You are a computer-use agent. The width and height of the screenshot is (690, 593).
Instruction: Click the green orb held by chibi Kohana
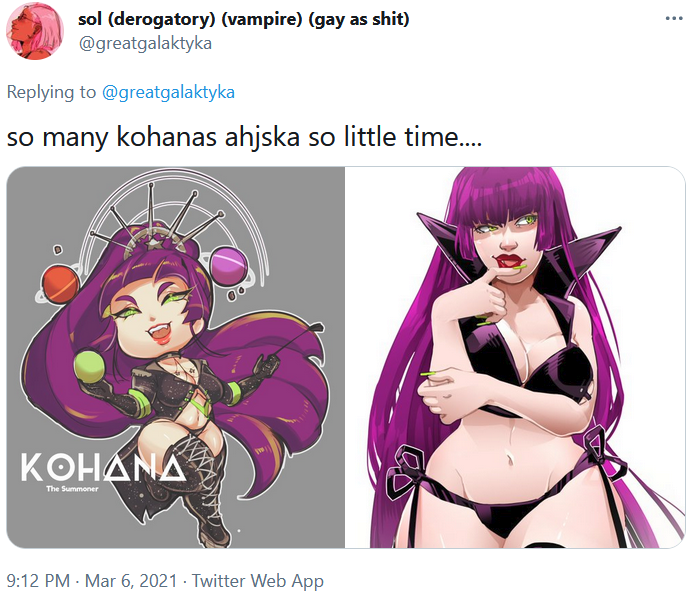coord(90,366)
